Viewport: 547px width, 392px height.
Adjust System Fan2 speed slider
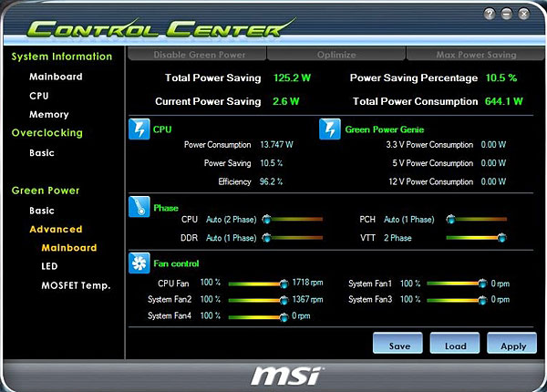259,300
